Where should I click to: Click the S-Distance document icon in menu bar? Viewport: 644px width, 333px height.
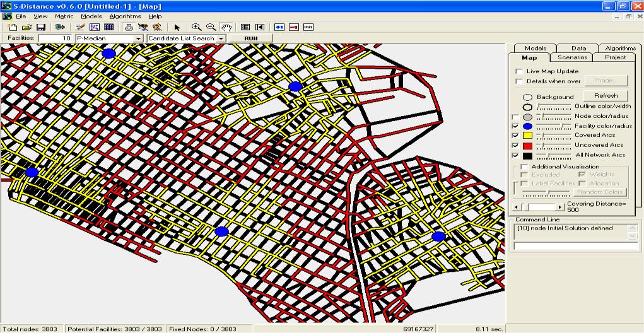click(x=7, y=16)
